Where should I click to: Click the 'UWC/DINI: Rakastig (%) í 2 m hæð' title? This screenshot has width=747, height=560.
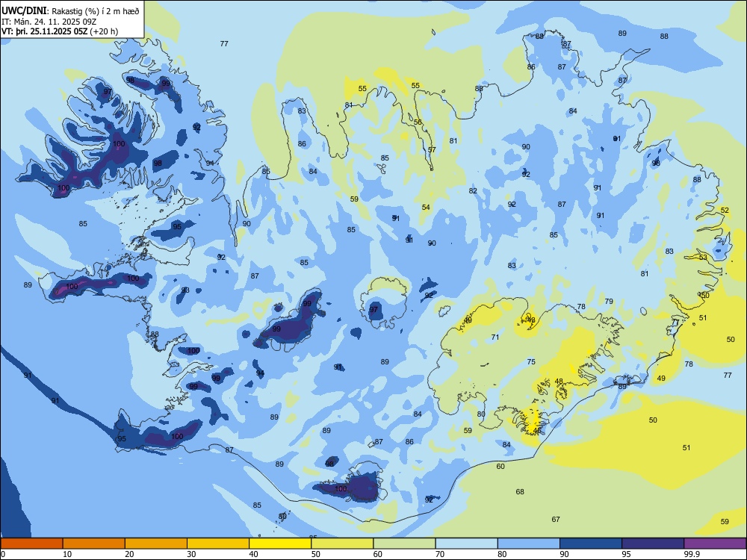tap(70, 11)
